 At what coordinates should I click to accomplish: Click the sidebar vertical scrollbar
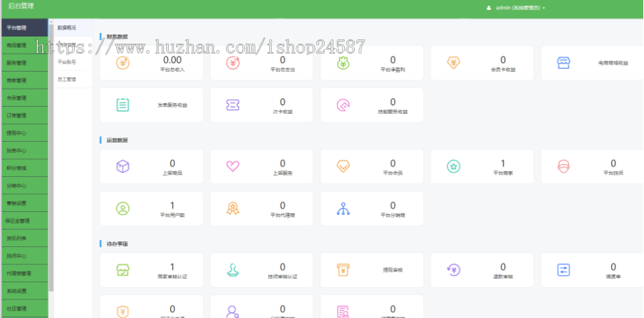click(51, 158)
